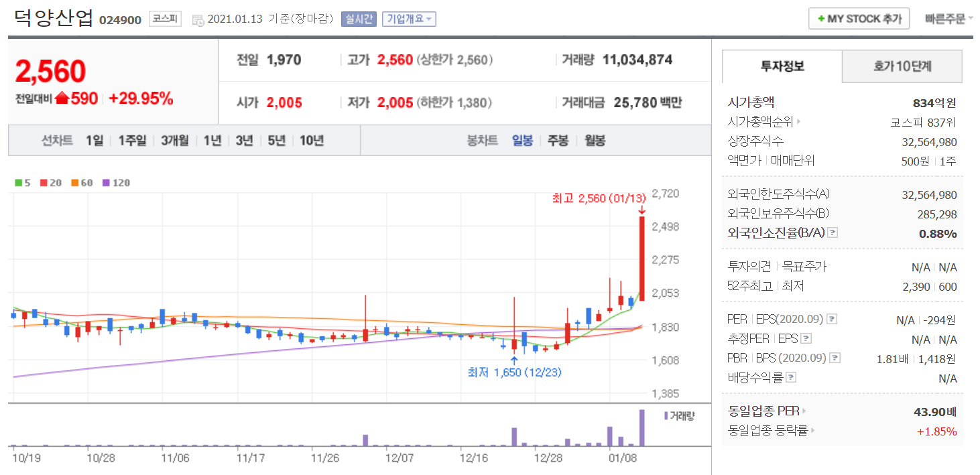Switch to the 주봉 weekly candle chart
The width and height of the screenshot is (980, 475).
click(x=558, y=141)
